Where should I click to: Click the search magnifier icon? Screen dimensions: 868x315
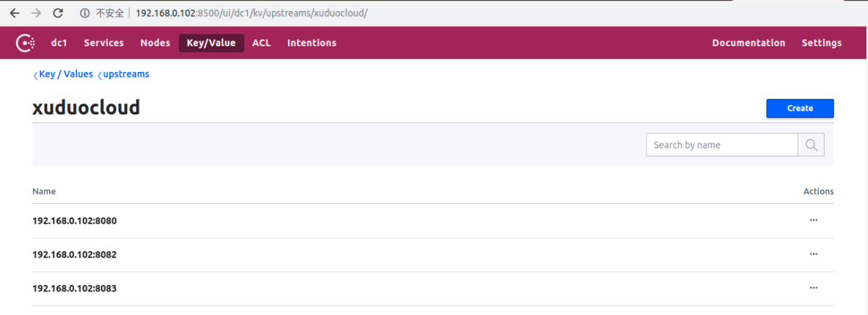(811, 145)
